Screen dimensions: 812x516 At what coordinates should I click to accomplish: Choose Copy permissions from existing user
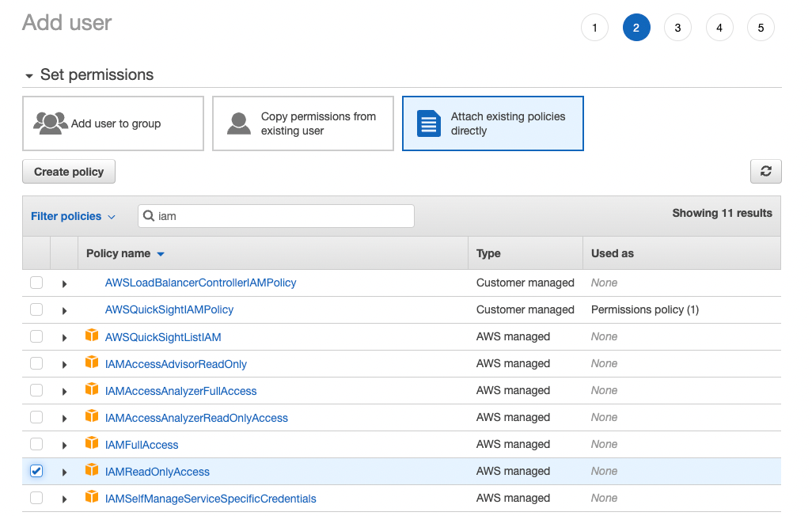tap(303, 123)
